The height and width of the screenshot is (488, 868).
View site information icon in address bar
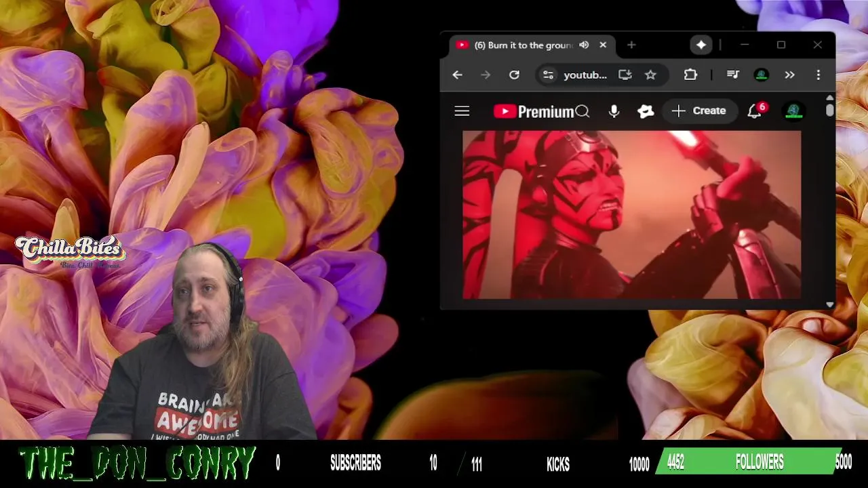click(548, 75)
